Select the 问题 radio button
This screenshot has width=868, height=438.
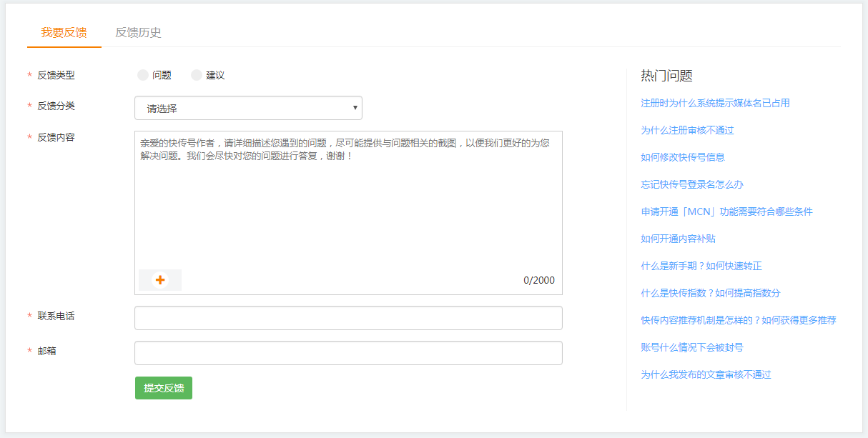(x=143, y=75)
